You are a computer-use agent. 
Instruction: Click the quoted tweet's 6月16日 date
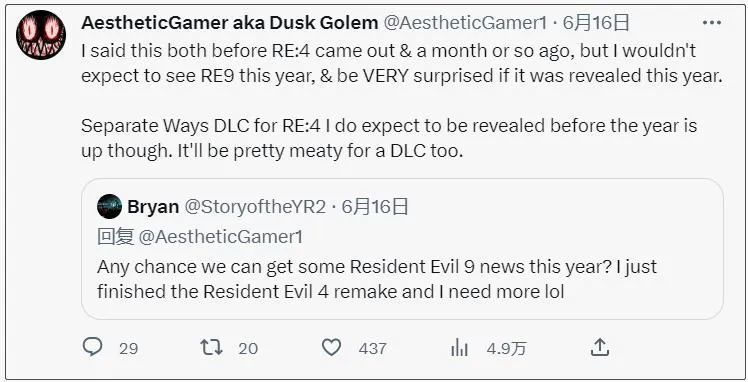[375, 207]
